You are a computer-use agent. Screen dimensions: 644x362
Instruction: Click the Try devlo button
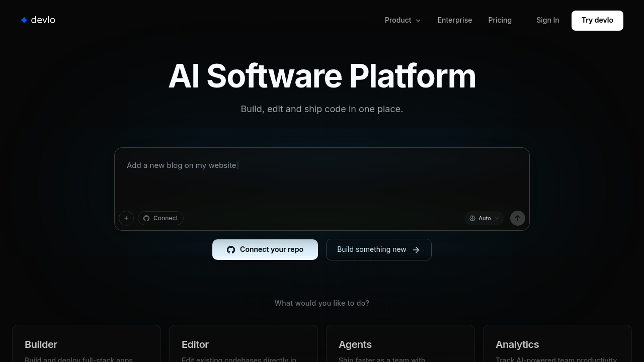[x=597, y=20]
